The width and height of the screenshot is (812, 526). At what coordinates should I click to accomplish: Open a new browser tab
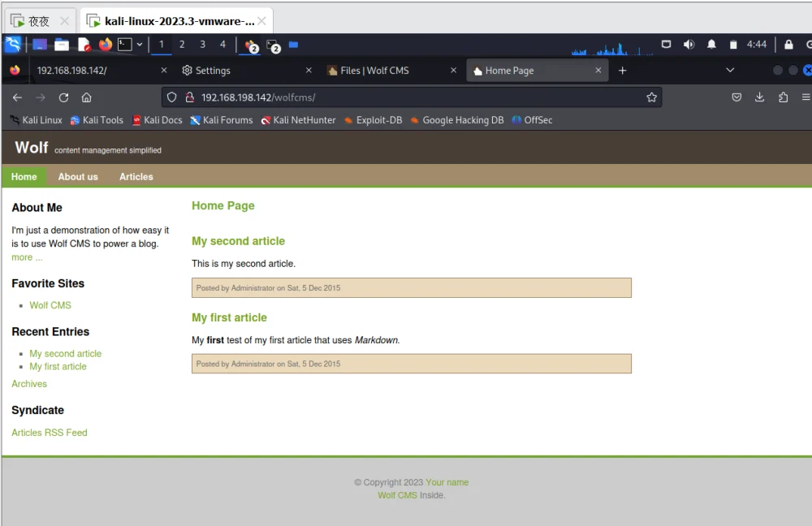[x=623, y=71]
